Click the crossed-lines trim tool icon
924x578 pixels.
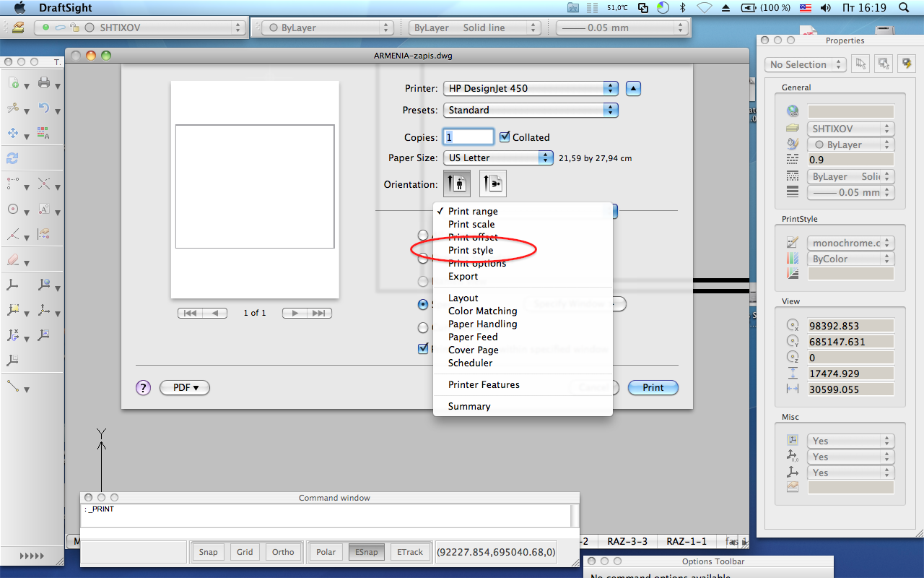click(44, 184)
